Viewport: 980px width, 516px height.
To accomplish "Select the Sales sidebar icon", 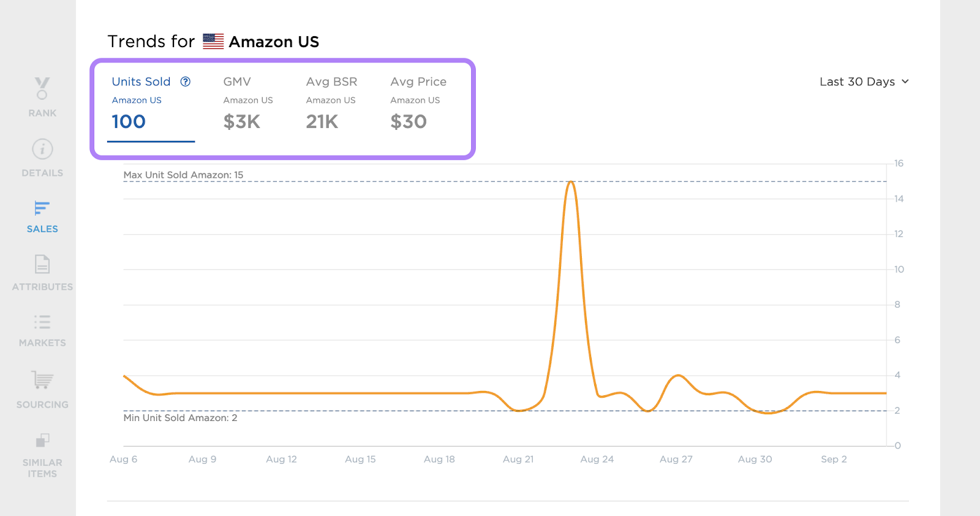I will pos(42,208).
